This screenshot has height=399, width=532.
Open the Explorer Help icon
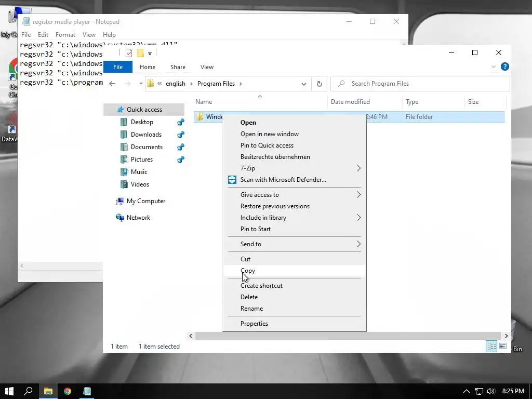pyautogui.click(x=505, y=66)
